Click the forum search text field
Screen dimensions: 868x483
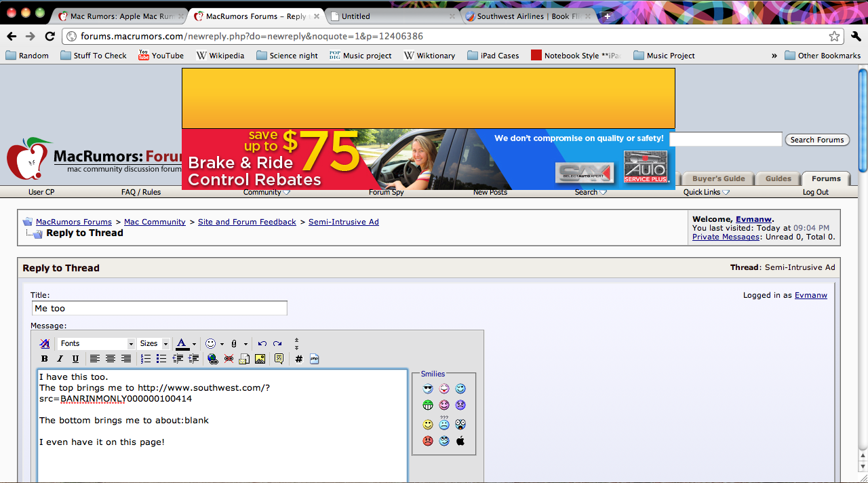726,140
